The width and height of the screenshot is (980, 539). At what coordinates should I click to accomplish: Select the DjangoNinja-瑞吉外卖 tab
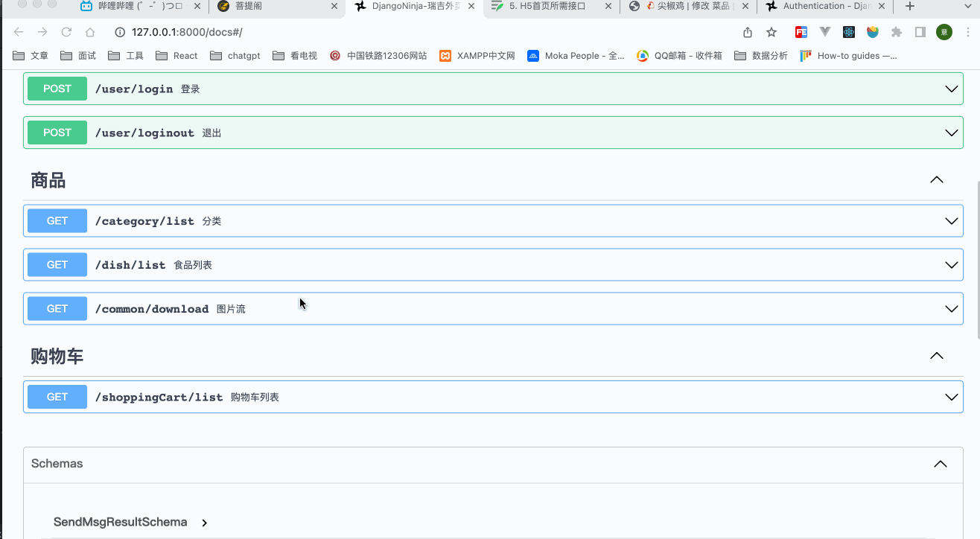[x=414, y=6]
